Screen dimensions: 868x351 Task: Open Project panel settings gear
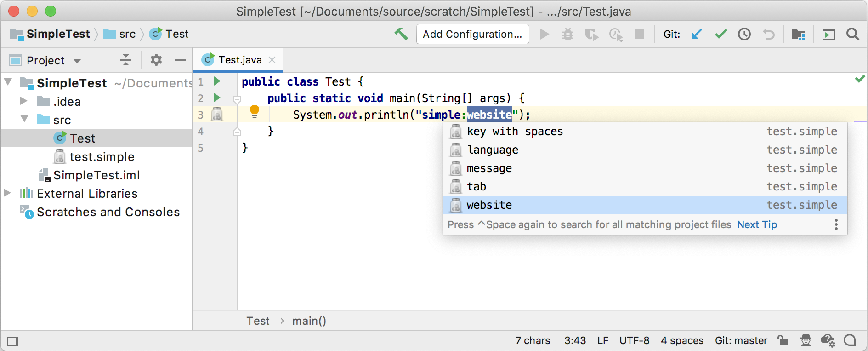[x=156, y=60]
